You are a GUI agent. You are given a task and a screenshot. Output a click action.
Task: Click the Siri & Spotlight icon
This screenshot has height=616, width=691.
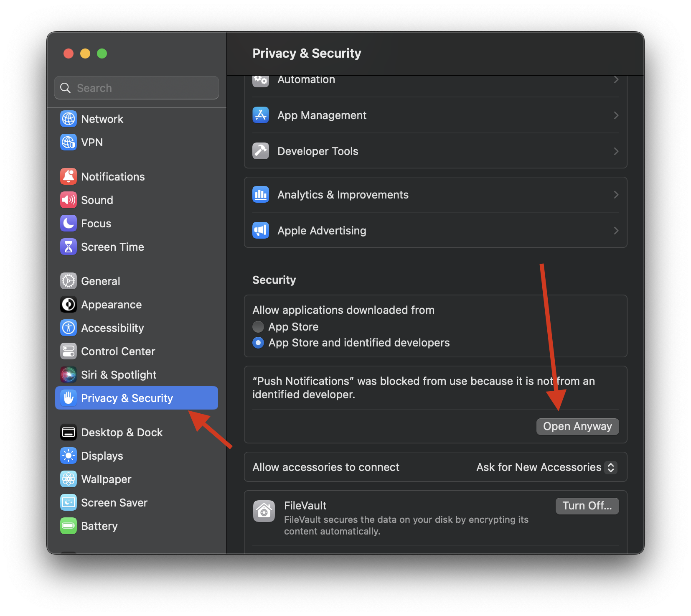click(x=69, y=375)
